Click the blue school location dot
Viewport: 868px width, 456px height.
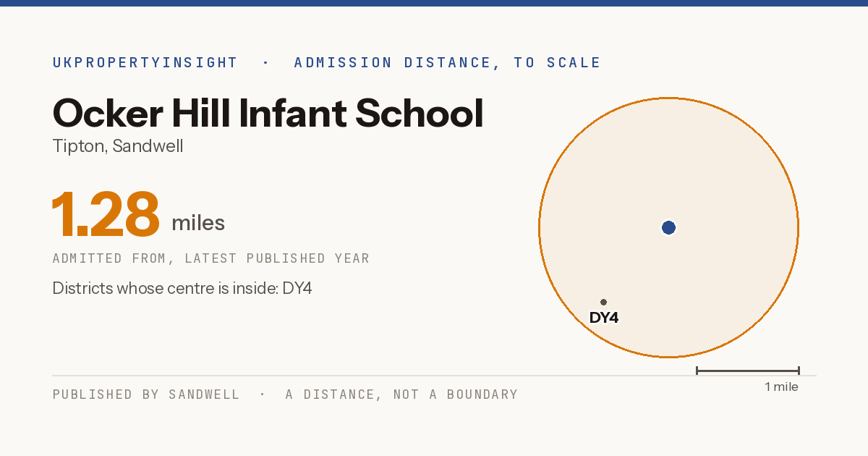(x=668, y=228)
